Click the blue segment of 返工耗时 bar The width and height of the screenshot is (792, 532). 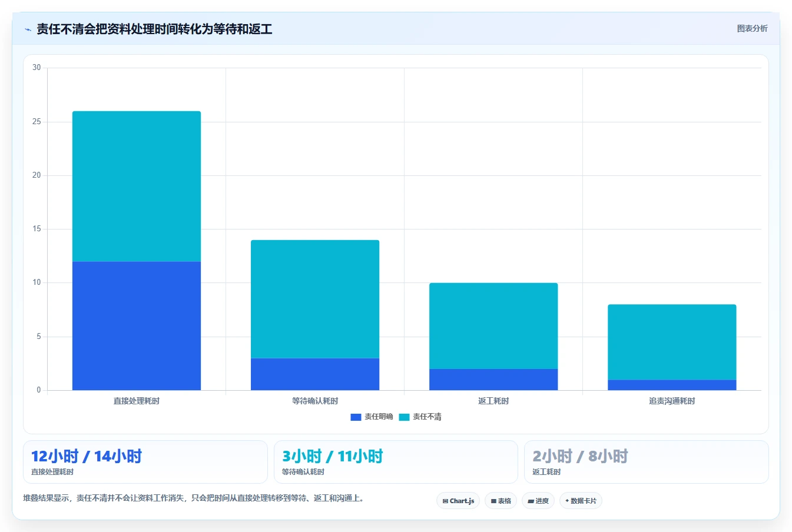point(493,380)
